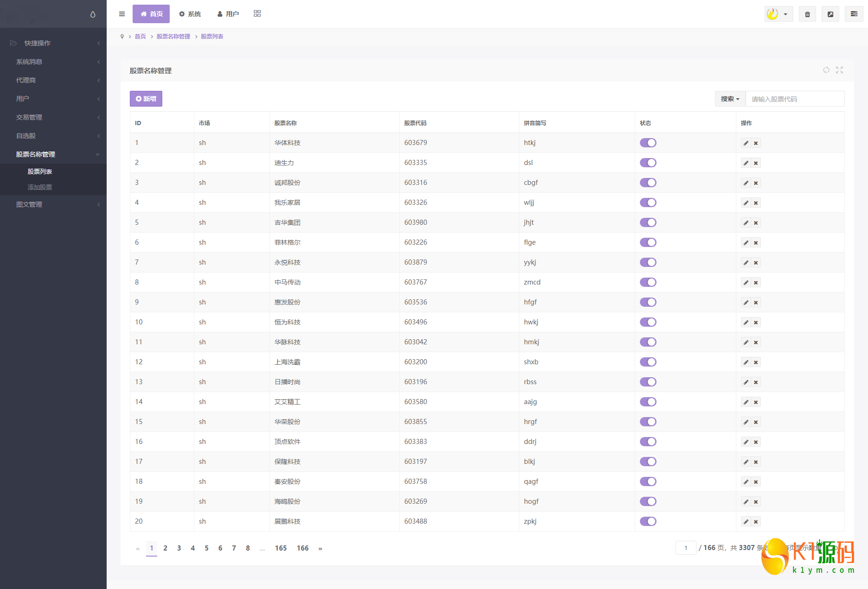Edit the row for 华体科技

click(746, 143)
